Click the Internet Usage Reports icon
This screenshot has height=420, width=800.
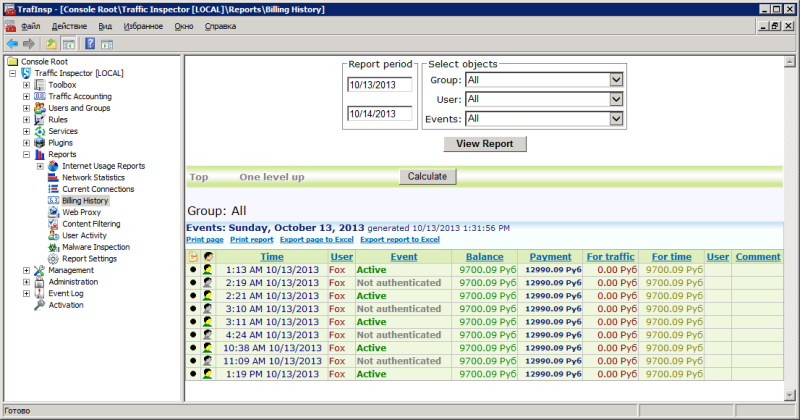click(x=53, y=166)
